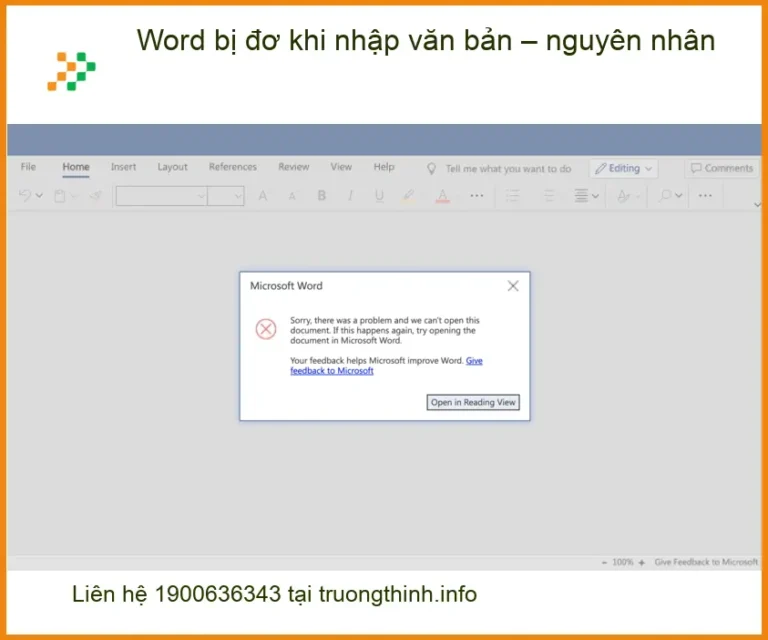
Task: Open the font name combo box
Action: (161, 196)
